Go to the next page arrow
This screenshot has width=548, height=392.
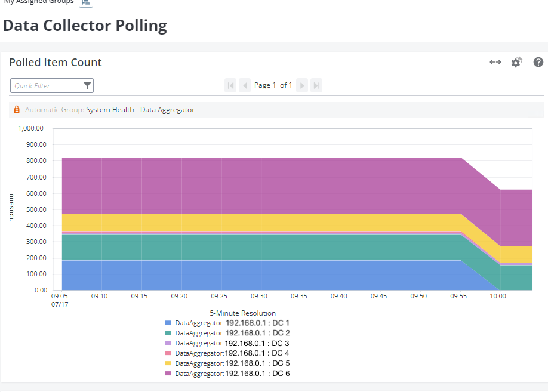tap(303, 86)
